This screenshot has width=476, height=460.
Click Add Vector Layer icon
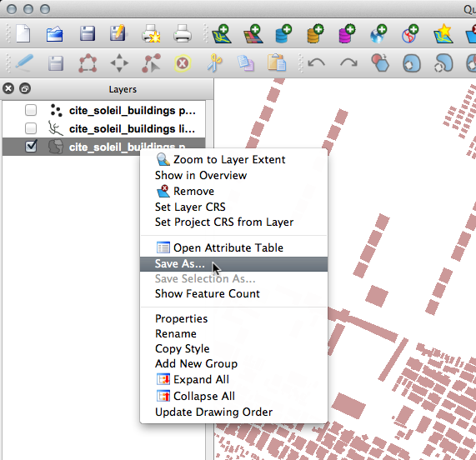[222, 33]
